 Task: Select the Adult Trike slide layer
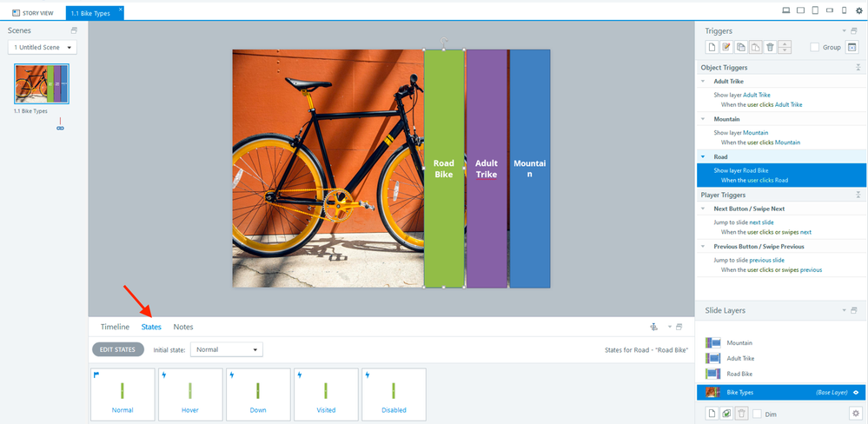pyautogui.click(x=781, y=359)
